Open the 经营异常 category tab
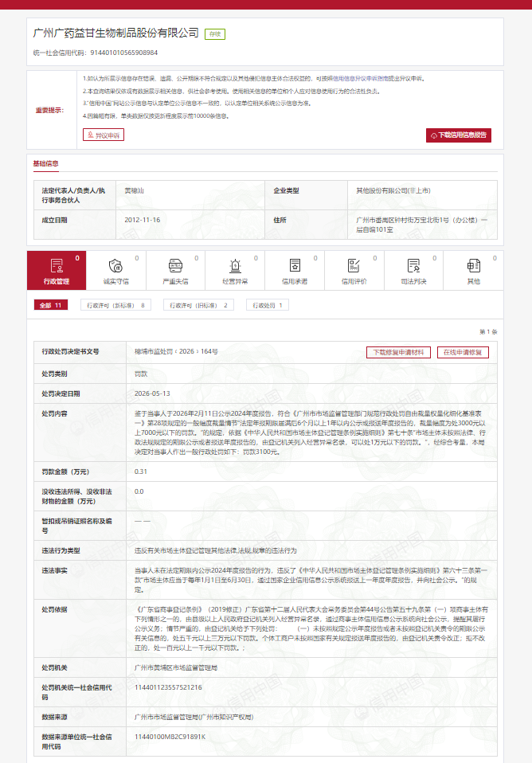The image size is (532, 763). [235, 271]
